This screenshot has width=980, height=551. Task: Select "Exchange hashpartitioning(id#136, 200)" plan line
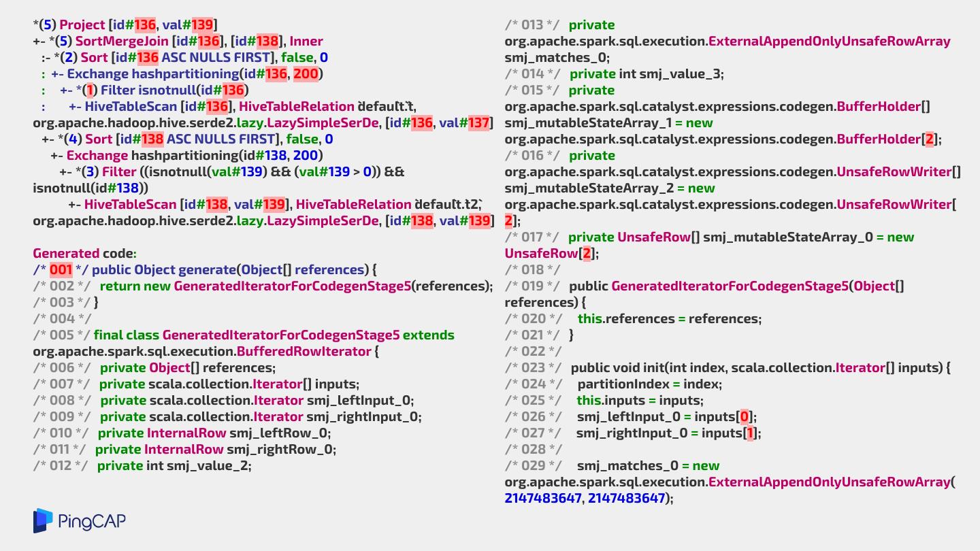pyautogui.click(x=182, y=73)
